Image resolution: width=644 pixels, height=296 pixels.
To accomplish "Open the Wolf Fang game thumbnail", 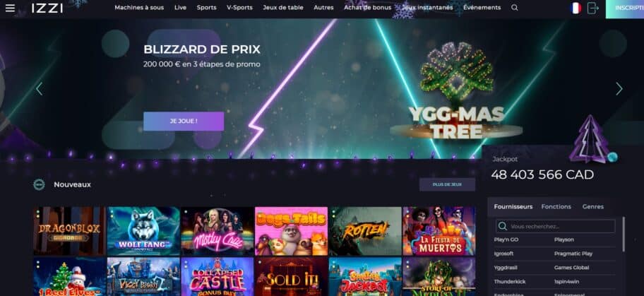I will 143,231.
